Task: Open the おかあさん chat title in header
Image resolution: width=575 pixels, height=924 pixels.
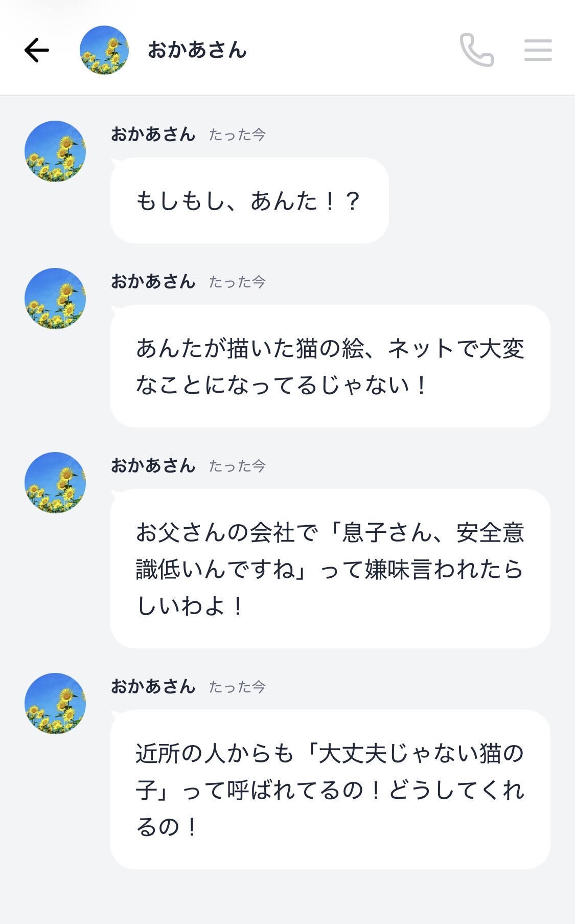Action: click(197, 50)
